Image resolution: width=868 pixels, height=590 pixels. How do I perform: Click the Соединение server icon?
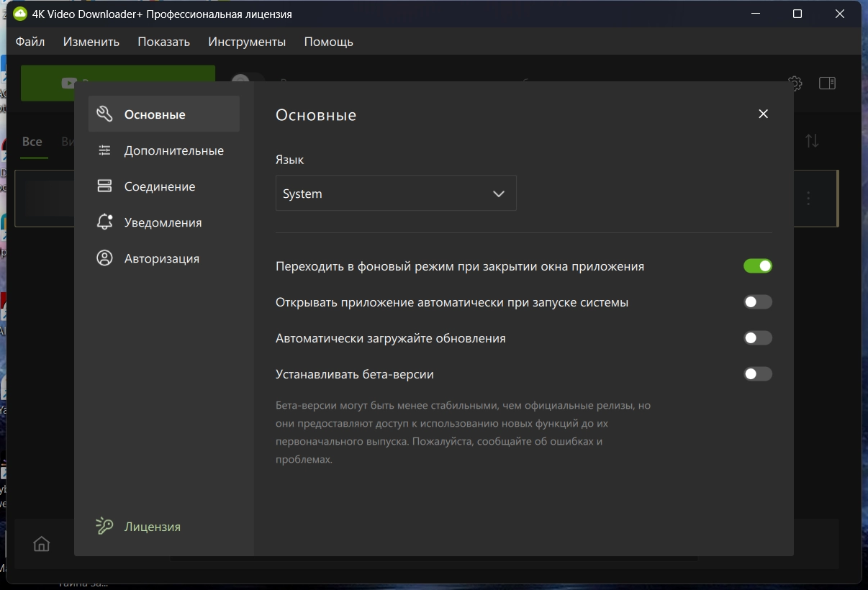point(104,186)
